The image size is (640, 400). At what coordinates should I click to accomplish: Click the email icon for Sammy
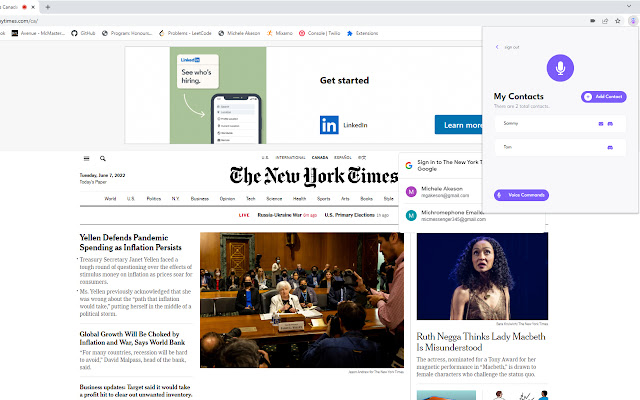(x=601, y=124)
